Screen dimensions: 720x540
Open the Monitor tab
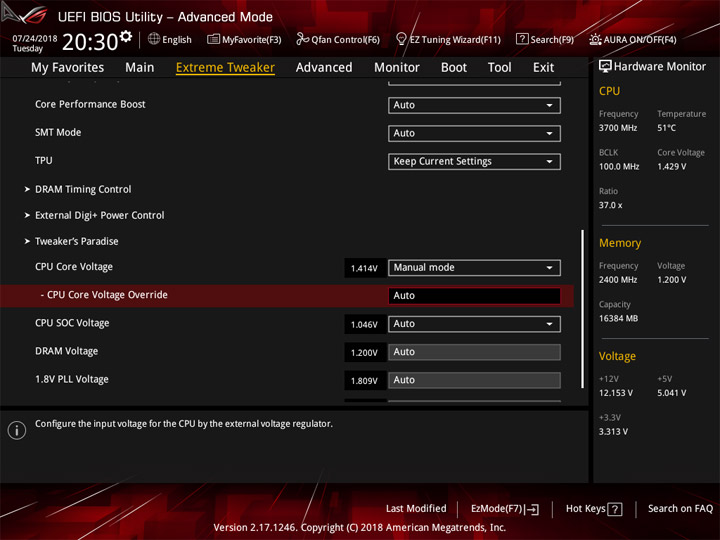pyautogui.click(x=397, y=68)
